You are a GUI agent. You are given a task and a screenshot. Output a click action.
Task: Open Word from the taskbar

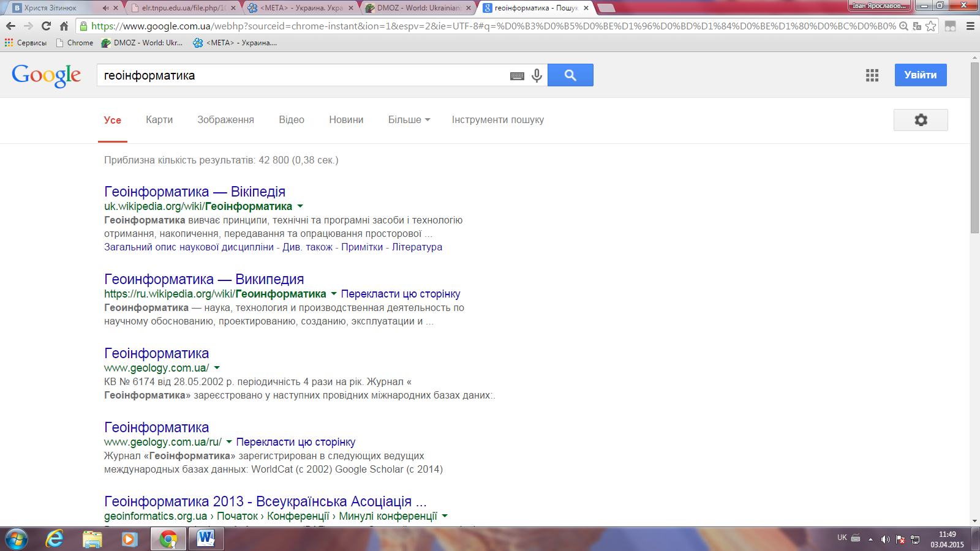click(x=206, y=539)
